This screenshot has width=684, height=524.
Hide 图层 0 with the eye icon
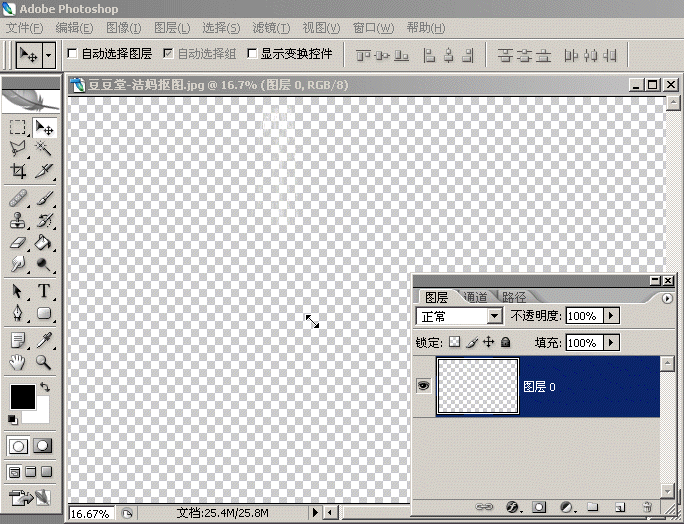pyautogui.click(x=423, y=386)
